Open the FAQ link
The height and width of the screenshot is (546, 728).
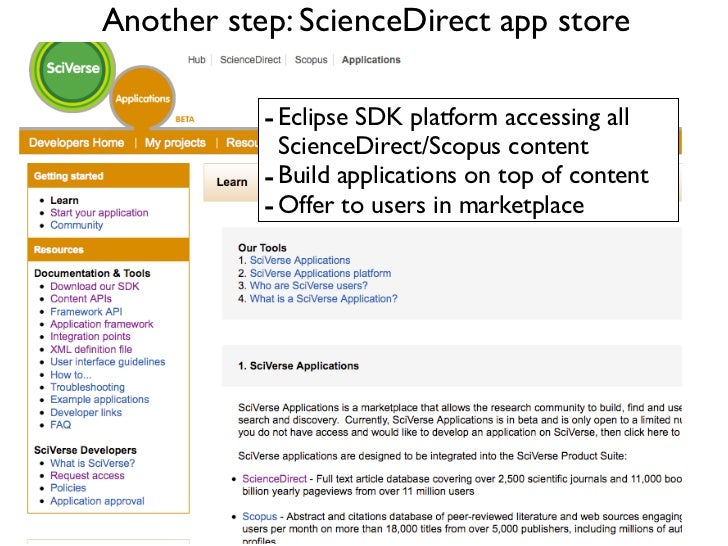pyautogui.click(x=61, y=425)
